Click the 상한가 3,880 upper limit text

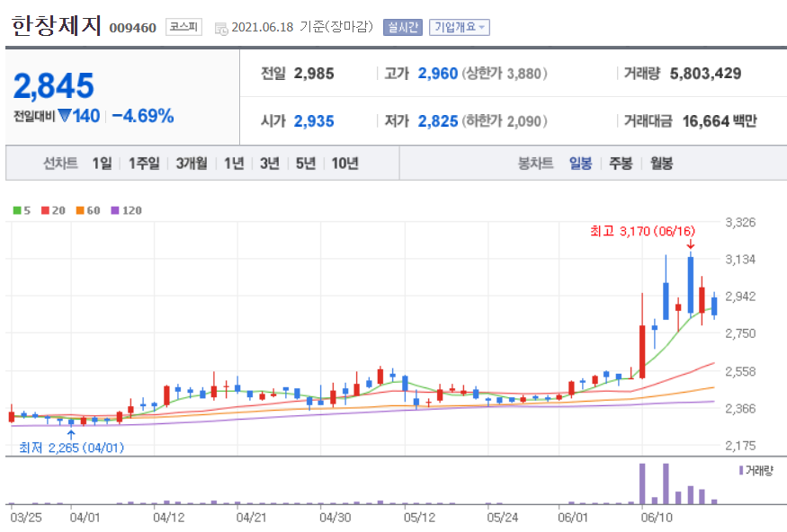tap(505, 74)
